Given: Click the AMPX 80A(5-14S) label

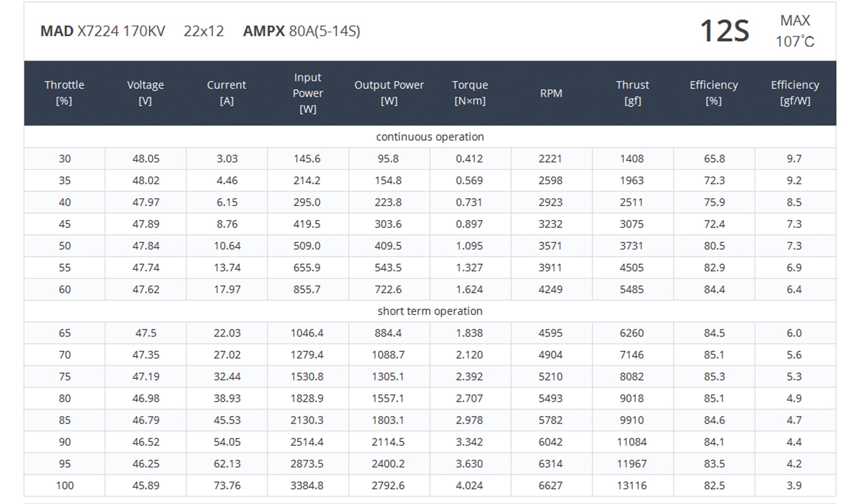Looking at the screenshot, I should tap(301, 31).
